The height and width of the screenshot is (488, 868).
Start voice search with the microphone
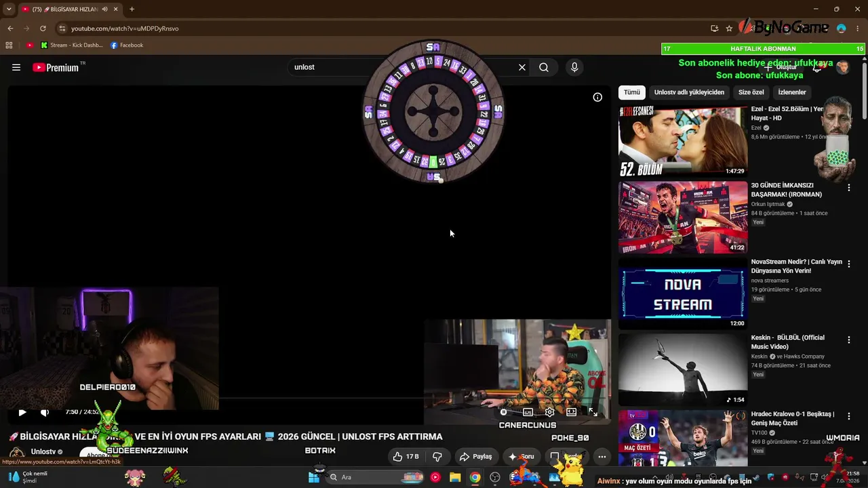(x=574, y=67)
